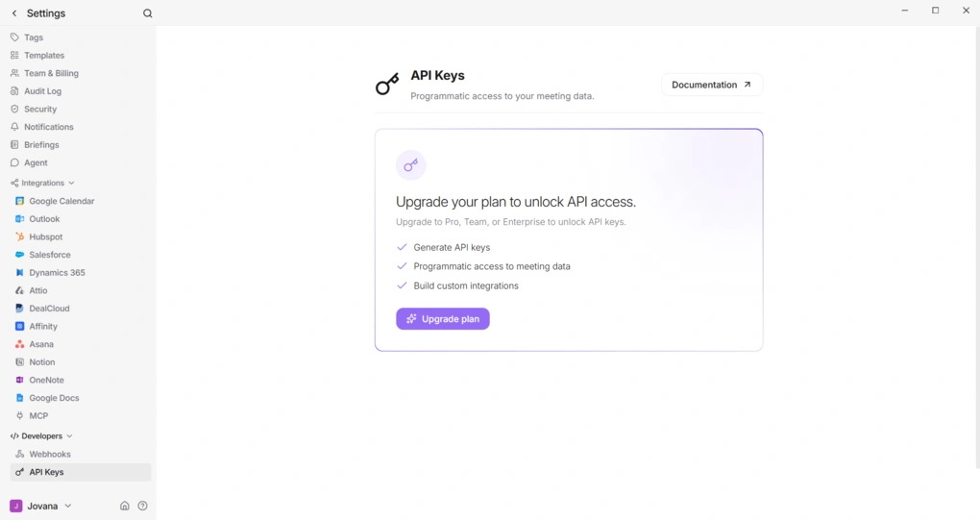Viewport: 980px width, 520px height.
Task: Click the Notifications bell icon
Action: (14, 127)
